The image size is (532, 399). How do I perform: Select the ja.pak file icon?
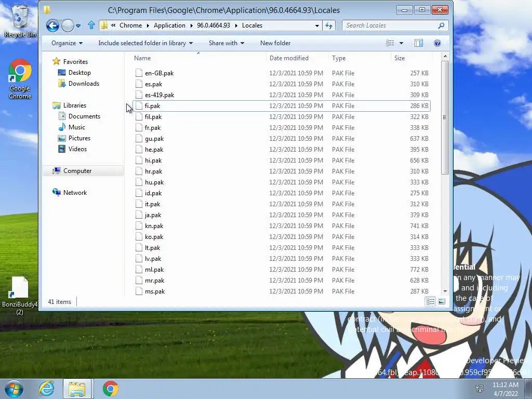[138, 215]
